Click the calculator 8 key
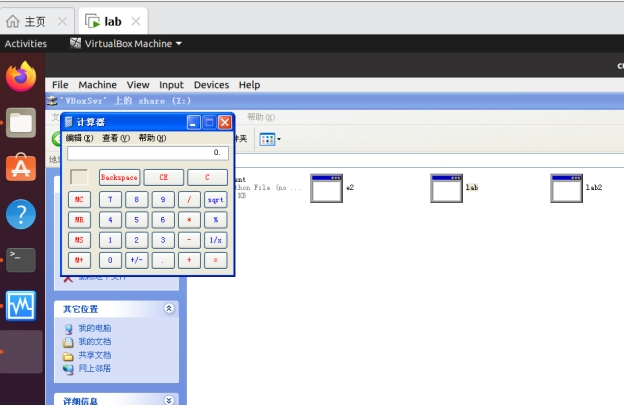 (x=136, y=200)
